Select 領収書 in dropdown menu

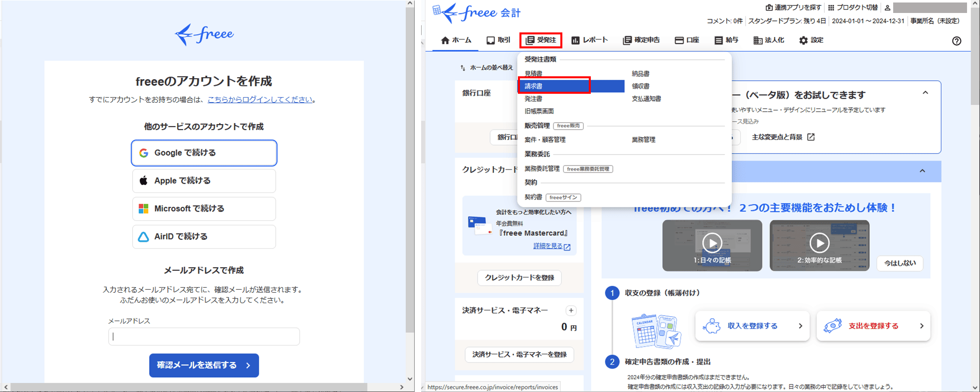[641, 86]
